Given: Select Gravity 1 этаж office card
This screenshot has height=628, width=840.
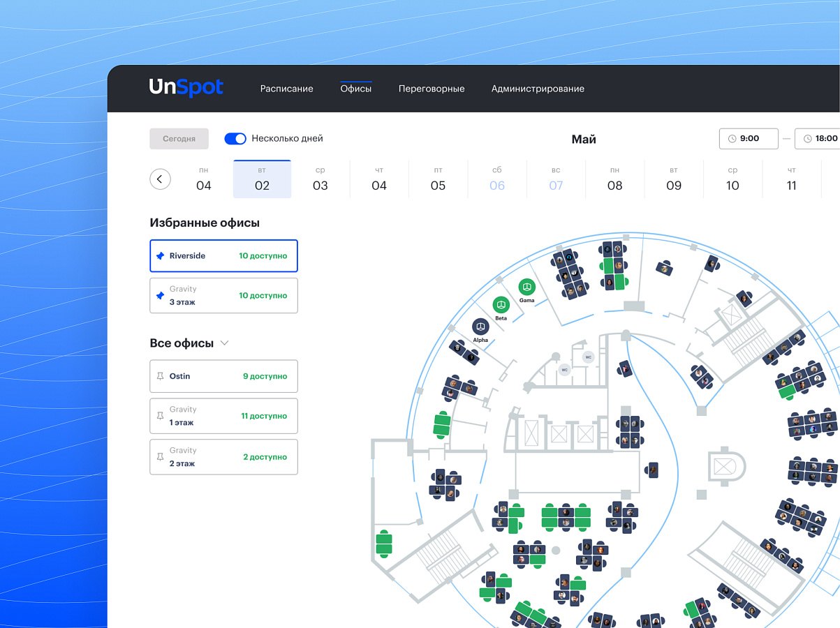Looking at the screenshot, I should click(x=223, y=416).
